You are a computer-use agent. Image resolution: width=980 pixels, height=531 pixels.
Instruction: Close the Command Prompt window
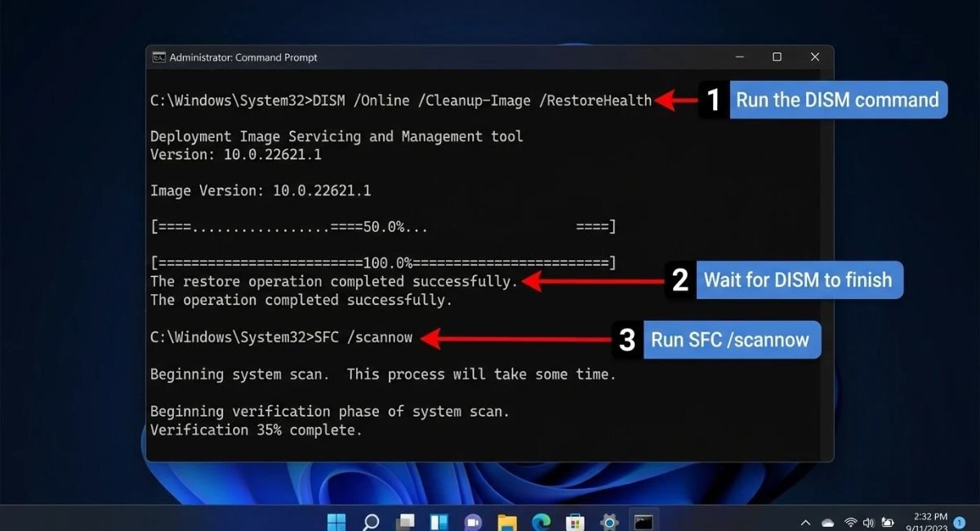pyautogui.click(x=814, y=57)
